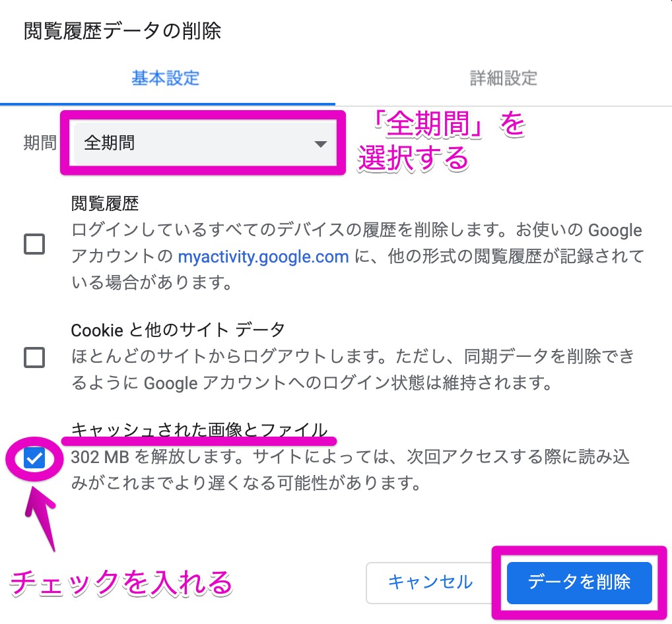Click the Cookie と他のサイト データ heading

[178, 328]
